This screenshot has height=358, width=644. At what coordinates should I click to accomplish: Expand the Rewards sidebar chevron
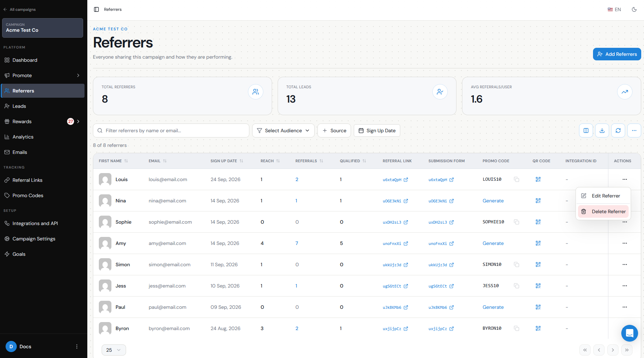pyautogui.click(x=78, y=121)
